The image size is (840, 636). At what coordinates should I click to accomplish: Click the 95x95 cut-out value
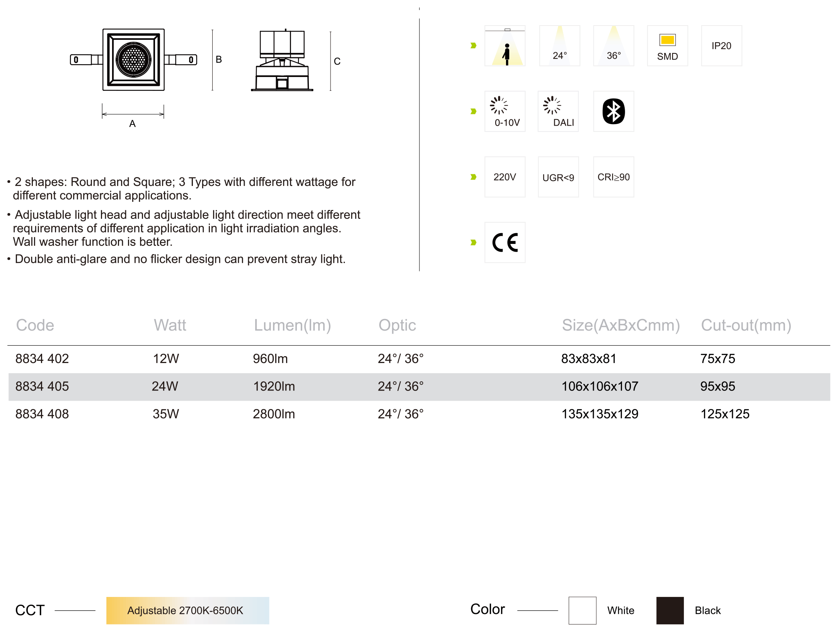(x=718, y=386)
